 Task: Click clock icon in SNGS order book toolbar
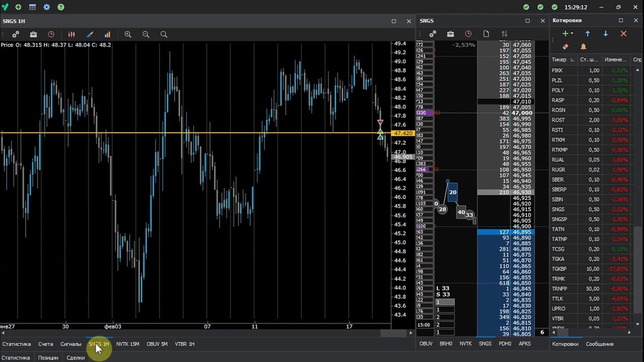pos(468,34)
